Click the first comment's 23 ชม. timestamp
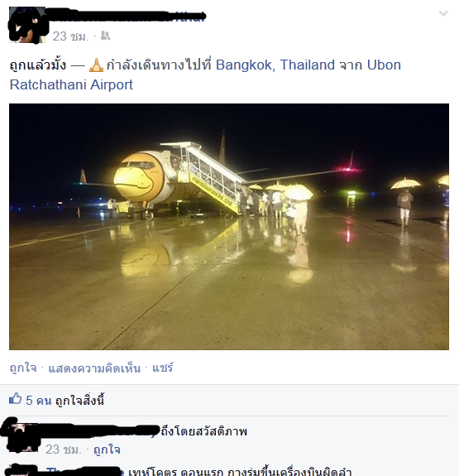Image resolution: width=459 pixels, height=476 pixels. pyautogui.click(x=64, y=450)
